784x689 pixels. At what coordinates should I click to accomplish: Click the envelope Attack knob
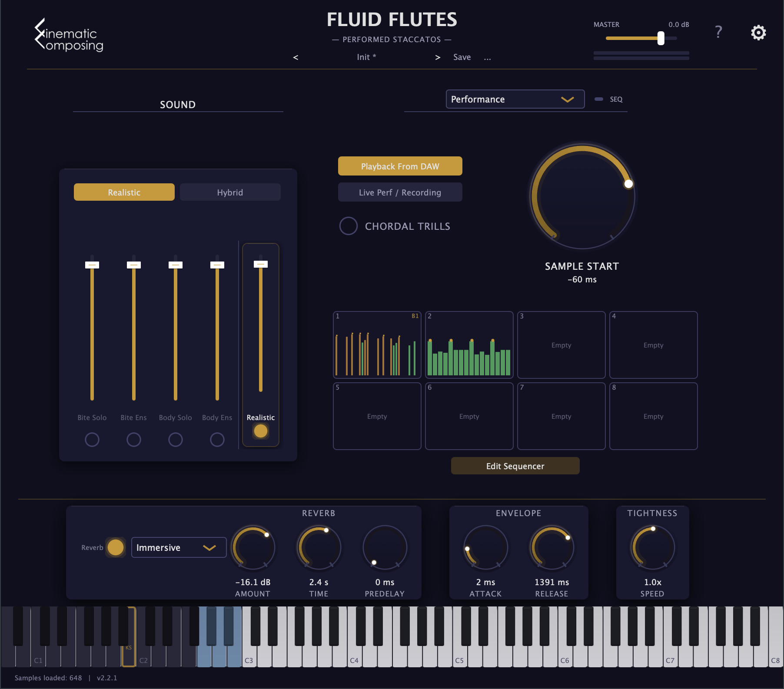486,547
